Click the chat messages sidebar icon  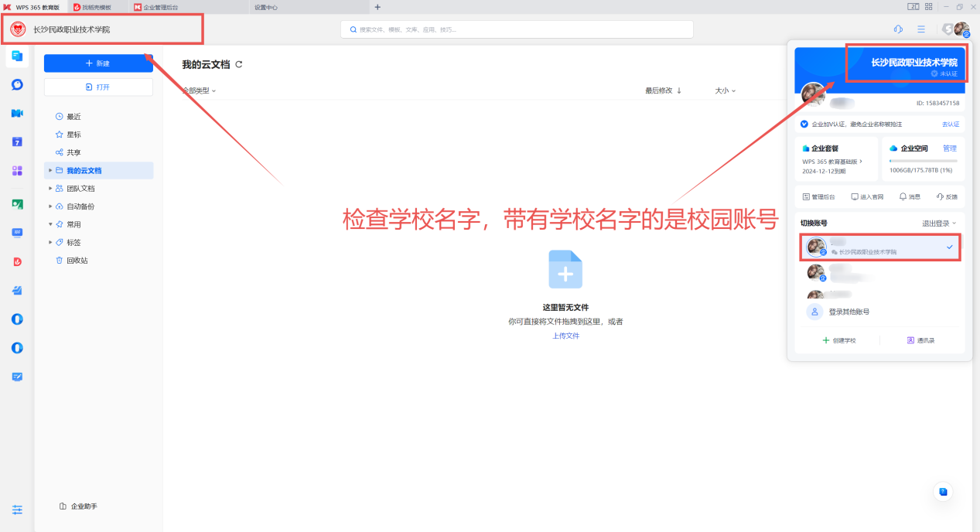(x=17, y=85)
